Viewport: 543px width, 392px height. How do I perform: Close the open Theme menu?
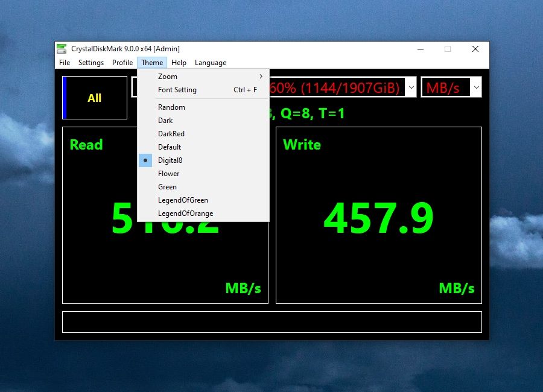click(152, 63)
